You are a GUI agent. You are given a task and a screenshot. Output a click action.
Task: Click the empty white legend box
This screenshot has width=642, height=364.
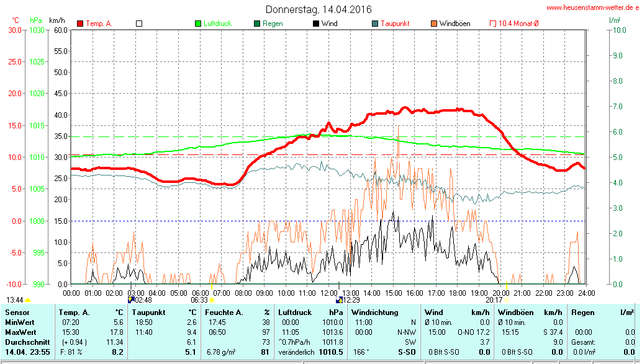coord(139,24)
